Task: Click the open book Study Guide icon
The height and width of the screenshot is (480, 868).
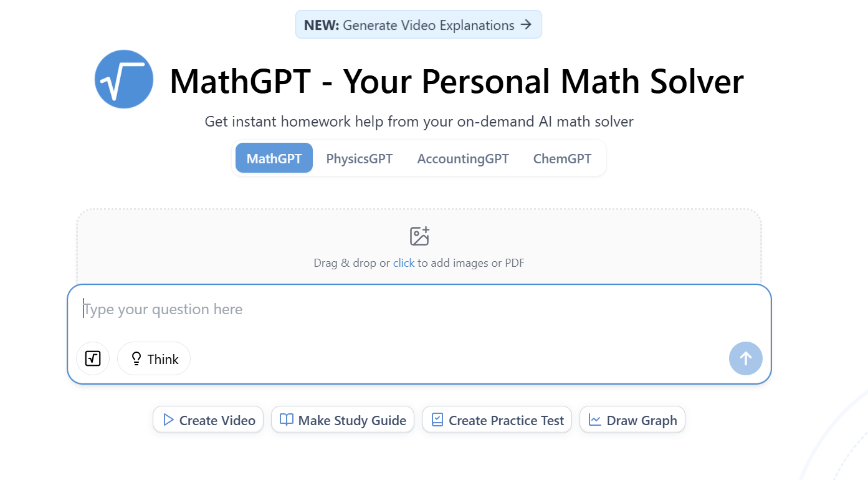Action: [x=286, y=420]
